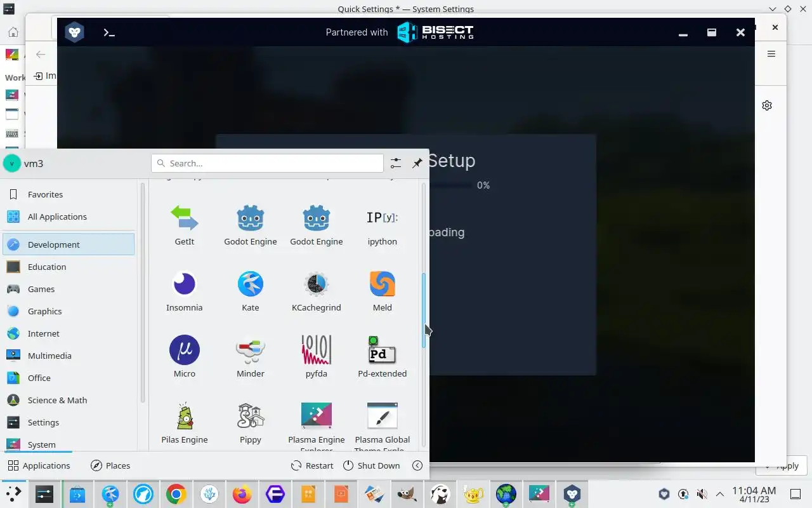Screen dimensions: 812x508
Task: Select the Multimedia category
Action: (x=69, y=356)
